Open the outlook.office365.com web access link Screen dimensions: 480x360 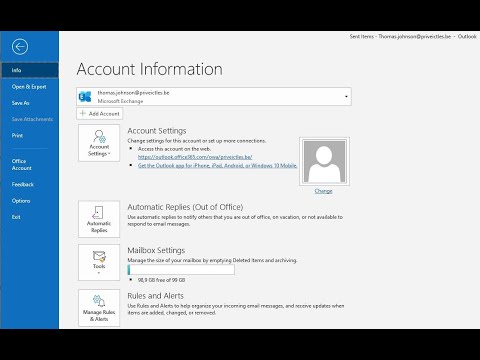195,157
